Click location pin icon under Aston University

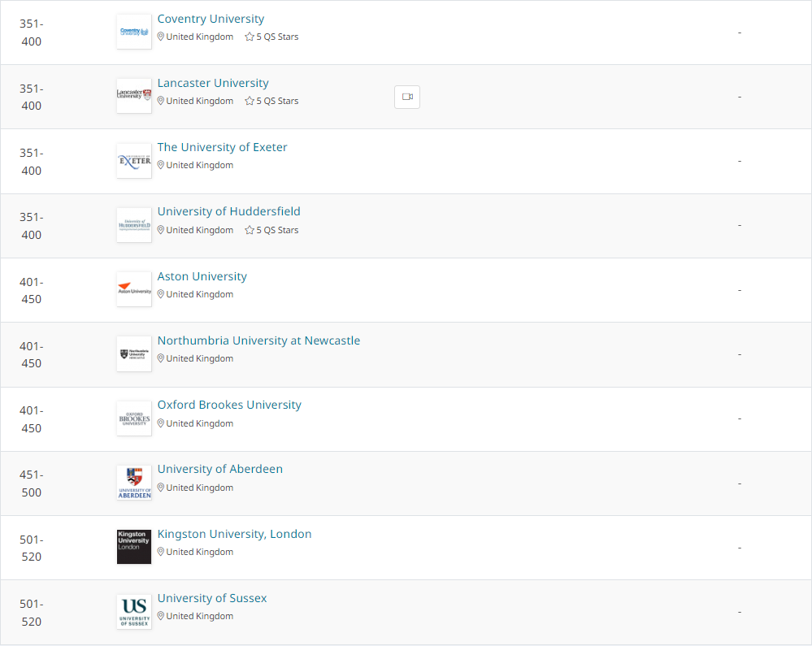[x=161, y=294]
